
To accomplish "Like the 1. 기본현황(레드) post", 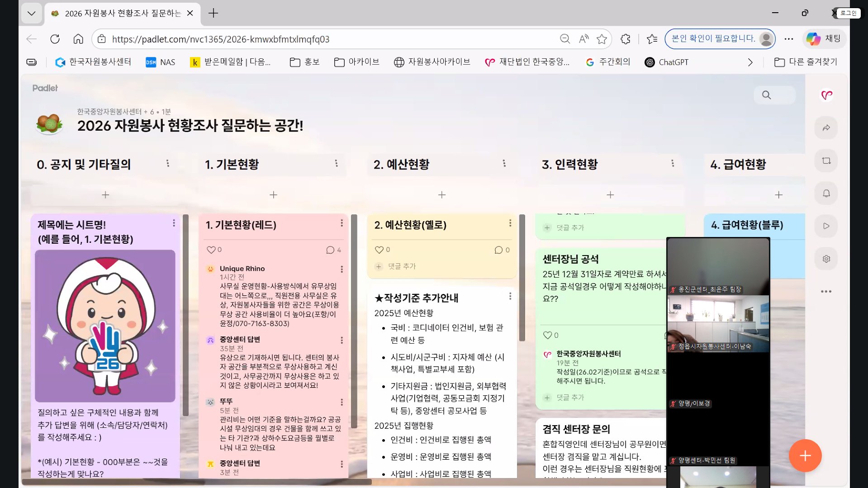I will click(211, 250).
